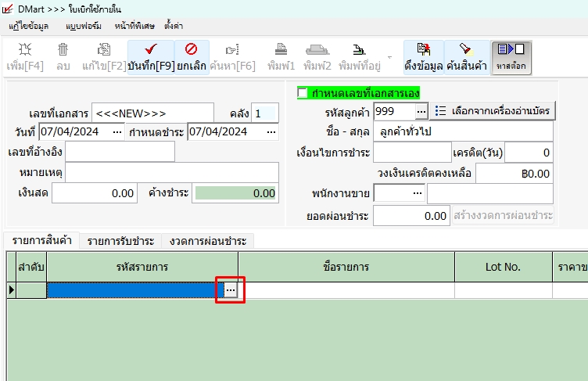The image size is (588, 381).
Task: Click the ชื่อ - สกุล customer name field
Action: (463, 131)
